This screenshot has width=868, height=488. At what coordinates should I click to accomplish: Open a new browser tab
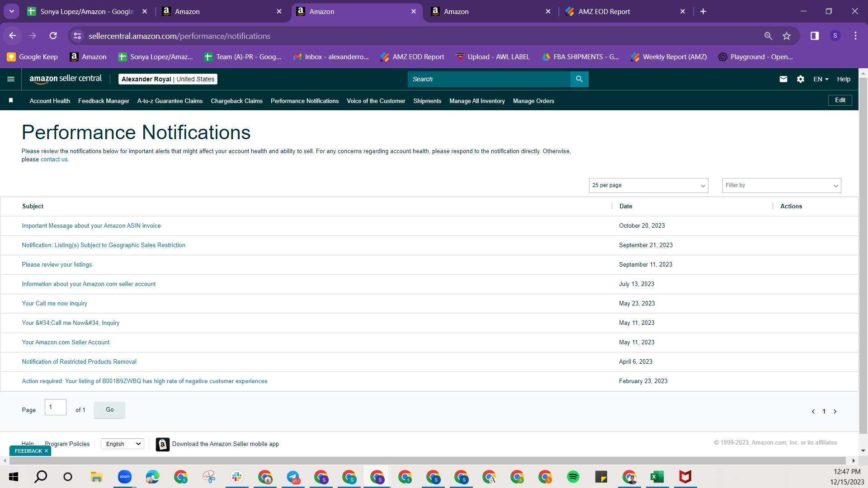[x=703, y=11]
